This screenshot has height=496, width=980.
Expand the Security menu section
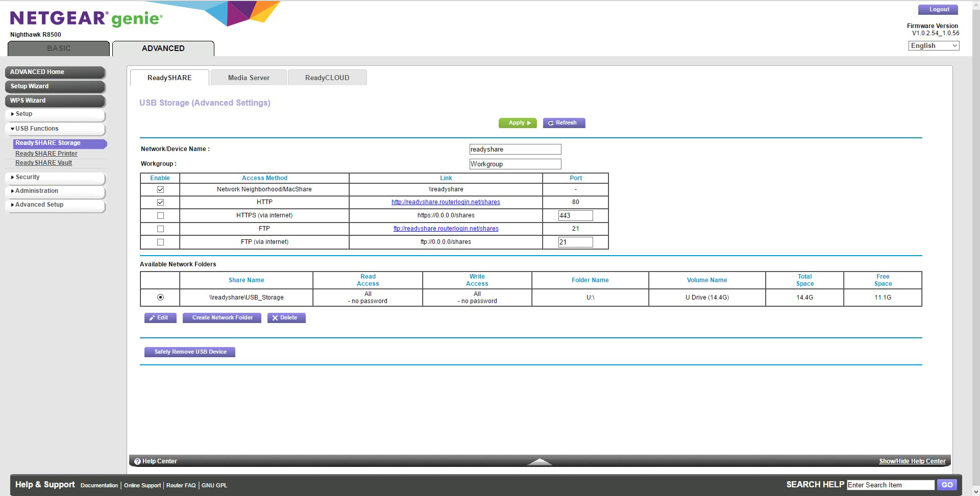(55, 177)
